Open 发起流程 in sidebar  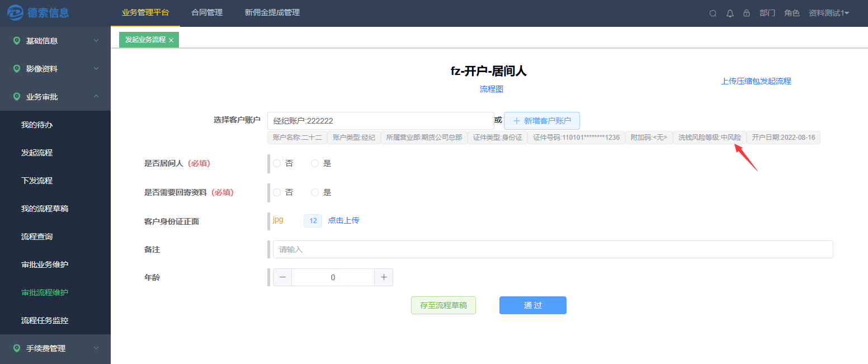pyautogui.click(x=37, y=153)
